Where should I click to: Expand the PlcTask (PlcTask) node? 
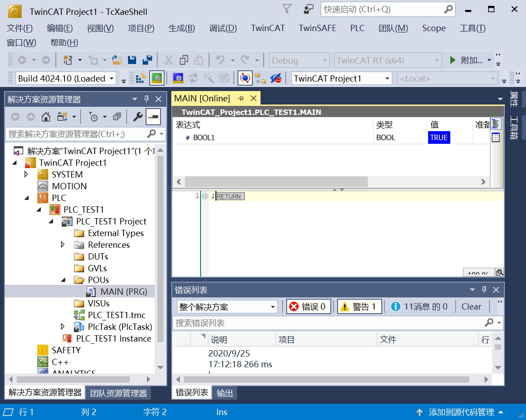[62, 326]
